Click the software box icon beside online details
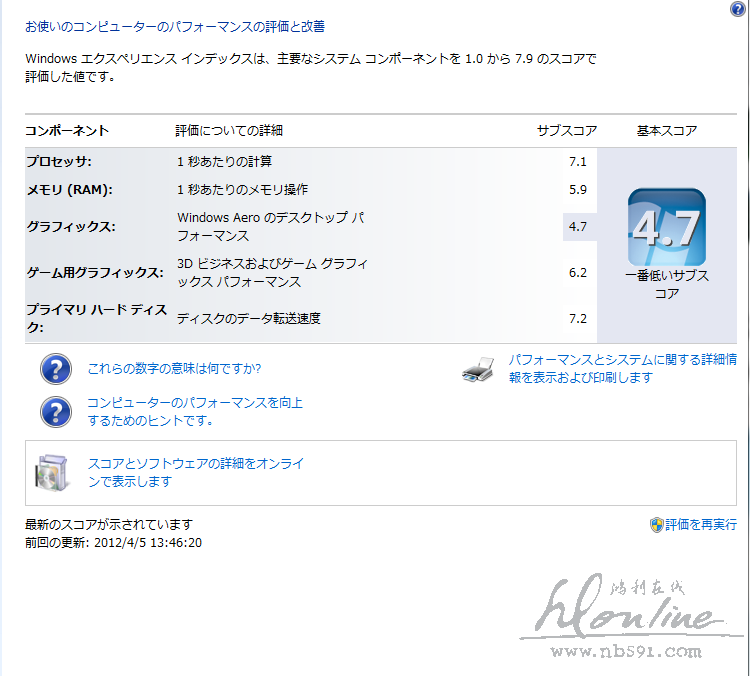This screenshot has height=676, width=750. pos(52,473)
